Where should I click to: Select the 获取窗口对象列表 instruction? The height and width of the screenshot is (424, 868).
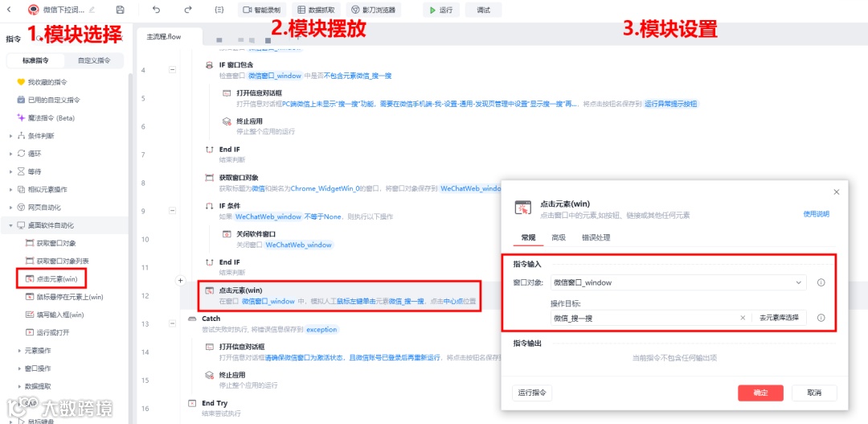point(57,261)
